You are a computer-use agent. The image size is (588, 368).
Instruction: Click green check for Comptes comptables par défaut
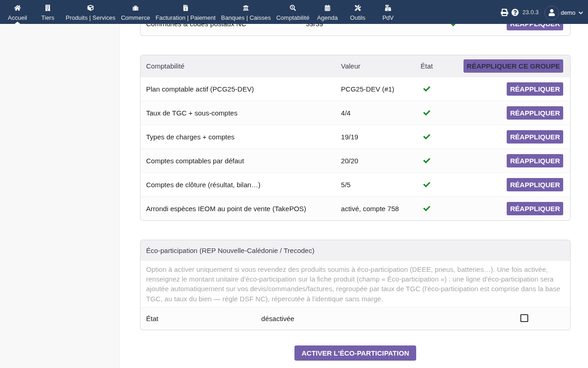coord(427,161)
